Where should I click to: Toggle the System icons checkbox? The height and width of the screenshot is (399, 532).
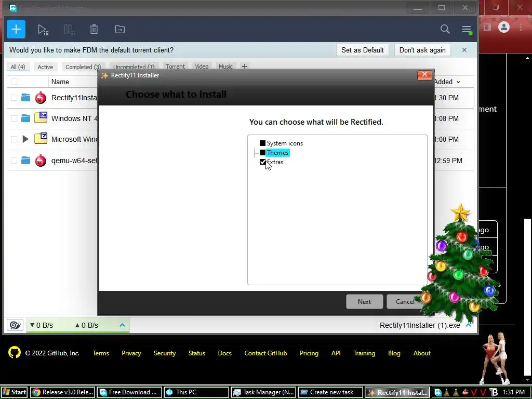(x=262, y=143)
